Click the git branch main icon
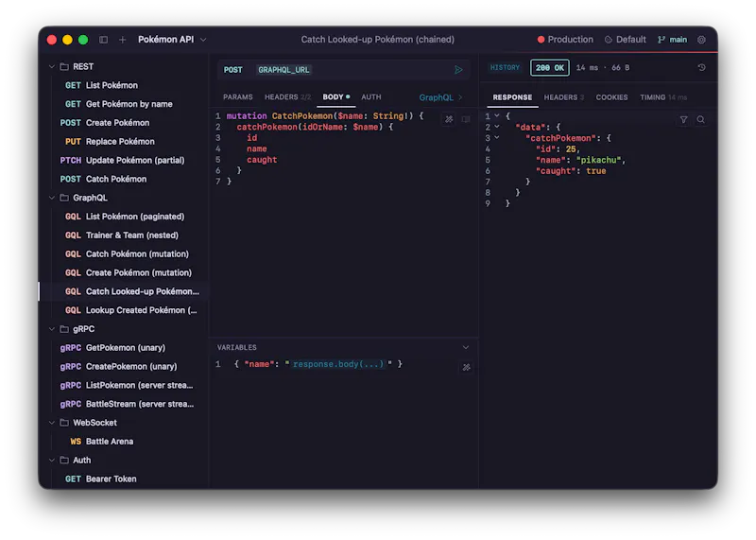Viewport: 756px width, 540px height. [x=661, y=40]
